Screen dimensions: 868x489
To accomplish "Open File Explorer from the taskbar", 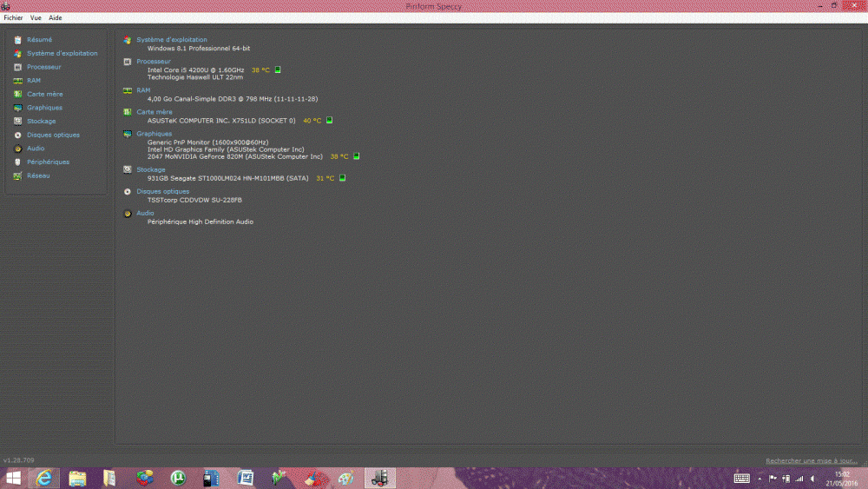I will pyautogui.click(x=77, y=478).
